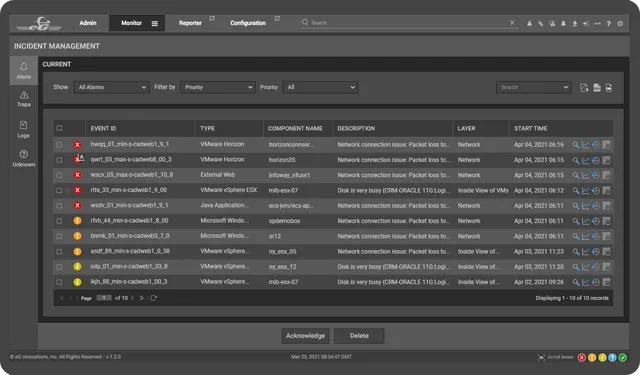Open the Unknown sidebar section

coord(24,158)
